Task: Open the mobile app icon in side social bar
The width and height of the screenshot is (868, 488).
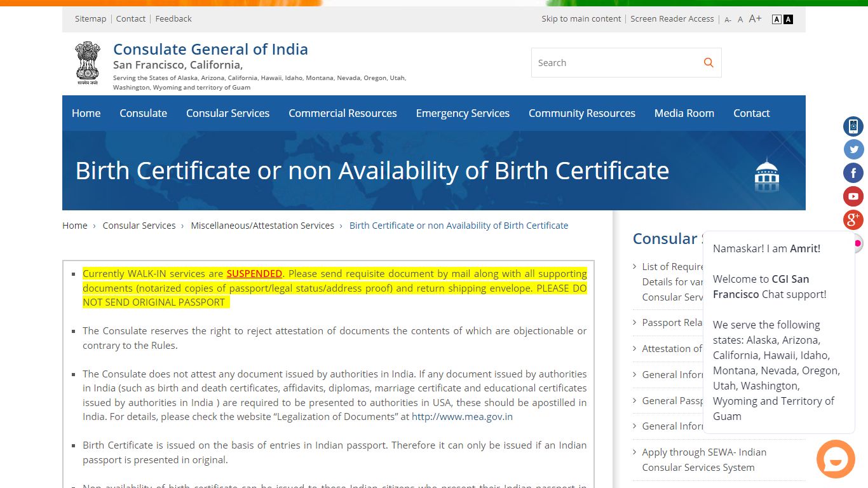Action: [x=853, y=126]
